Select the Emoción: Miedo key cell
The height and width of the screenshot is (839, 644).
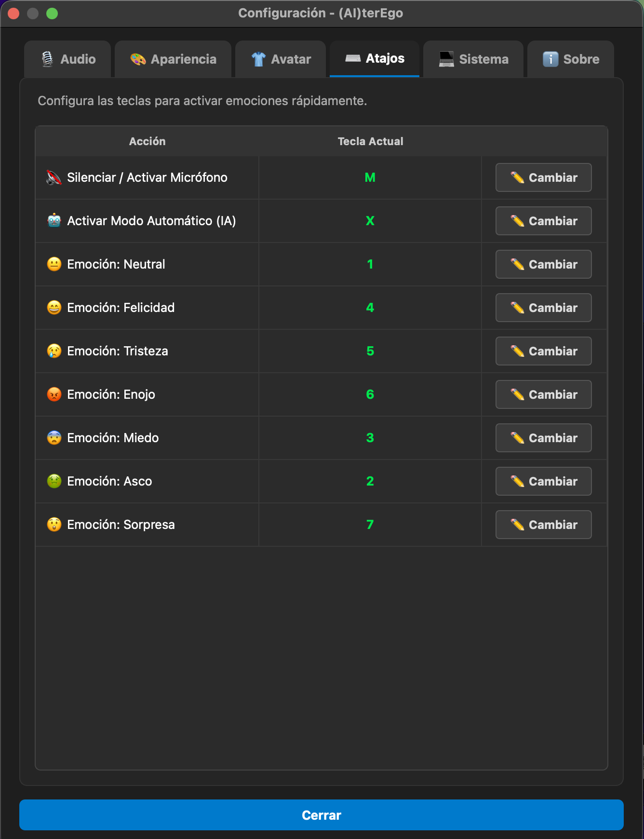[x=370, y=438]
